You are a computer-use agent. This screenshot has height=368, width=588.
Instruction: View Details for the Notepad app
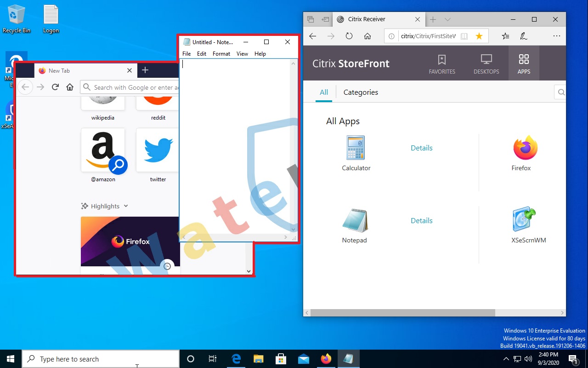pyautogui.click(x=421, y=220)
